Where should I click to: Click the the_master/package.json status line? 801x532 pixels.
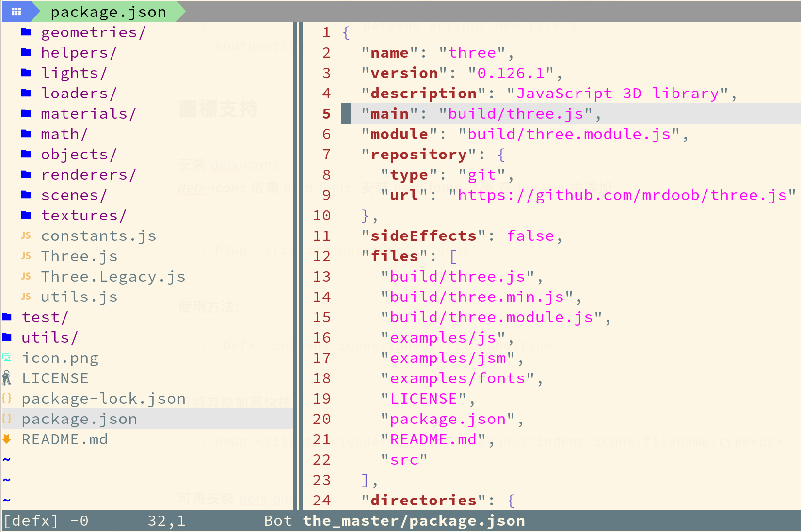(414, 521)
